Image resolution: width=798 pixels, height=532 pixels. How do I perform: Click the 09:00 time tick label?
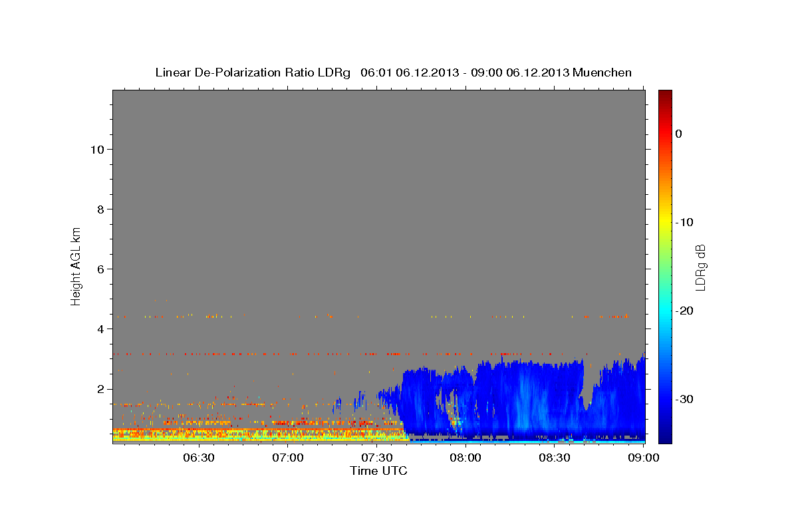[644, 458]
